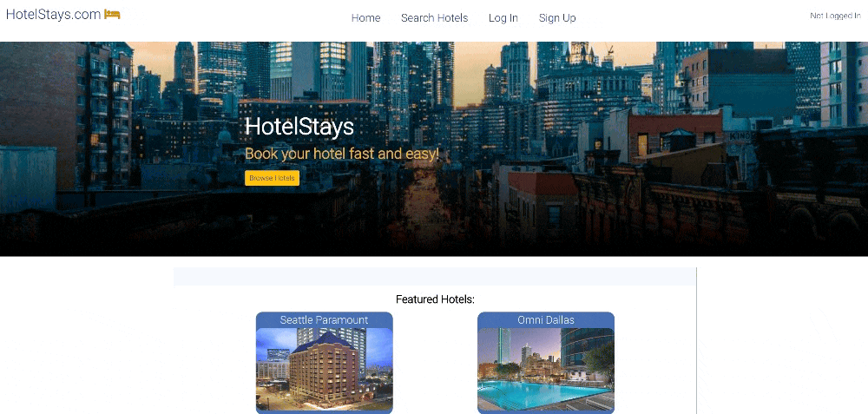Click the Seattle Paramount hotel photo

pyautogui.click(x=325, y=369)
